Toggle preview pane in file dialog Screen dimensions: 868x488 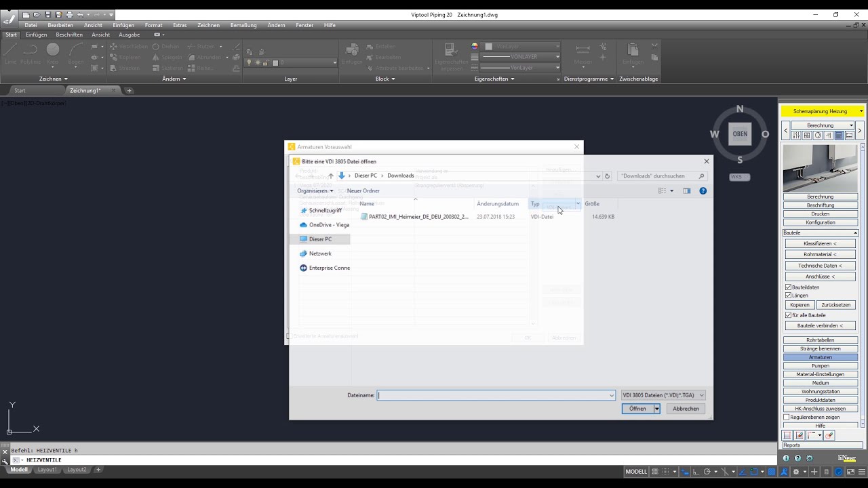(x=687, y=191)
